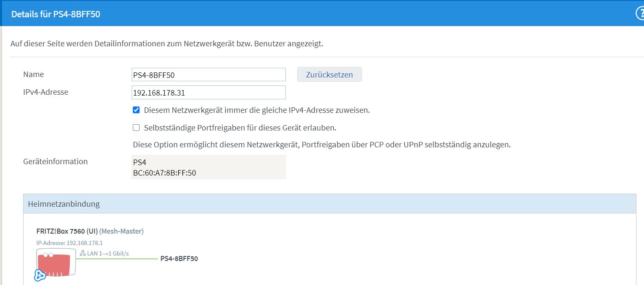Viewport: 644px width, 285px height.
Task: Click the Mesh badge on the router
Action: (x=40, y=276)
